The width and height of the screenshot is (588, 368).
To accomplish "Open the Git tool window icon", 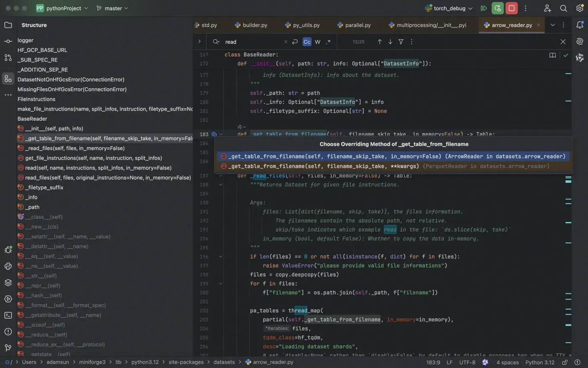I will pos(8,348).
